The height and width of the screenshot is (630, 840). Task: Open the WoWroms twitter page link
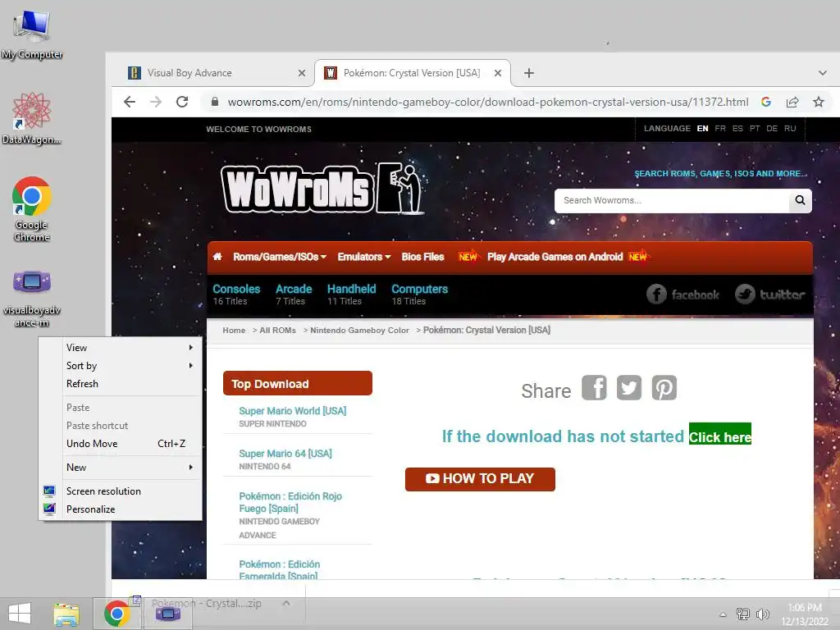(x=769, y=294)
